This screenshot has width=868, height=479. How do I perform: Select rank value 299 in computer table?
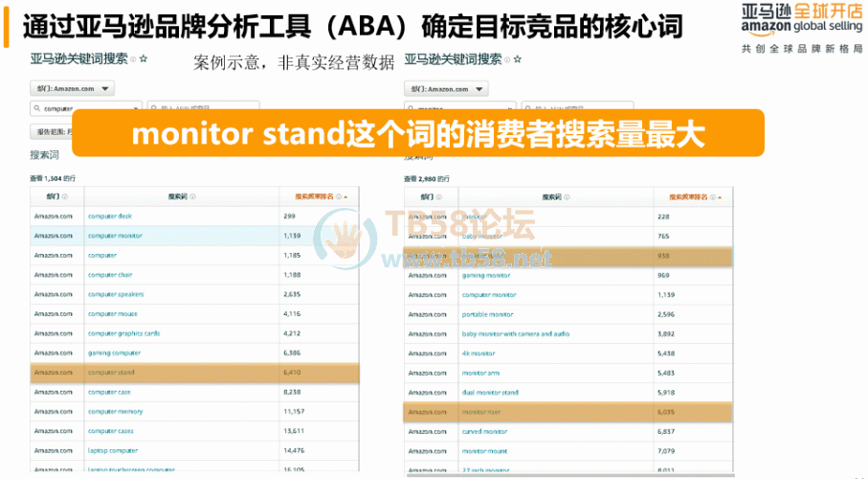(x=289, y=217)
